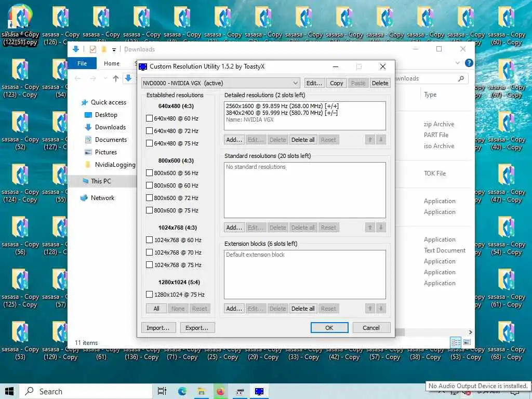532x399 pixels.
Task: Open Network in Explorer sidebar
Action: pos(102,198)
